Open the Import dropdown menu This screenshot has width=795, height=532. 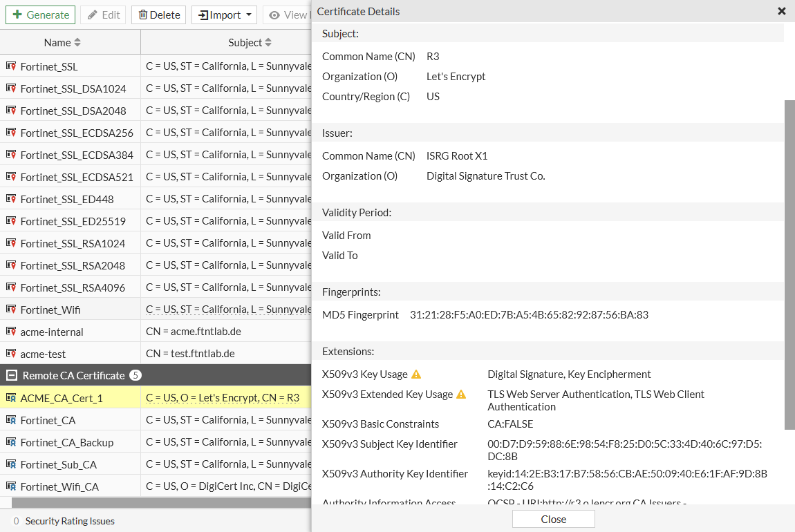tap(224, 15)
